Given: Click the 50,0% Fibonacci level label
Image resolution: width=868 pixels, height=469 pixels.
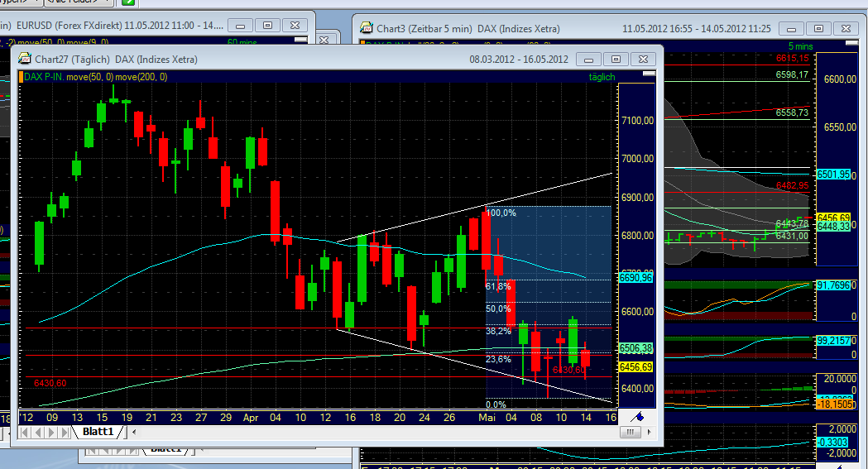Looking at the screenshot, I should click(x=498, y=309).
